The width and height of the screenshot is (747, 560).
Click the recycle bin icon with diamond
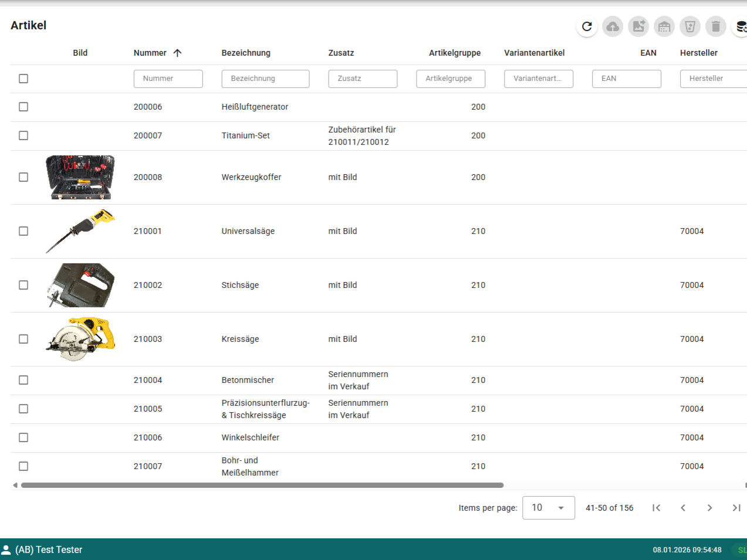click(x=690, y=26)
